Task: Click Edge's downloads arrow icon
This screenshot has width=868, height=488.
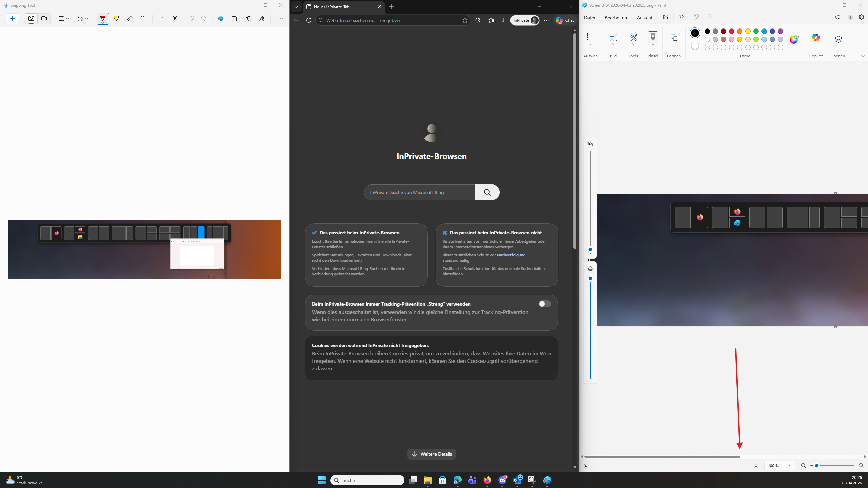Action: pos(503,20)
